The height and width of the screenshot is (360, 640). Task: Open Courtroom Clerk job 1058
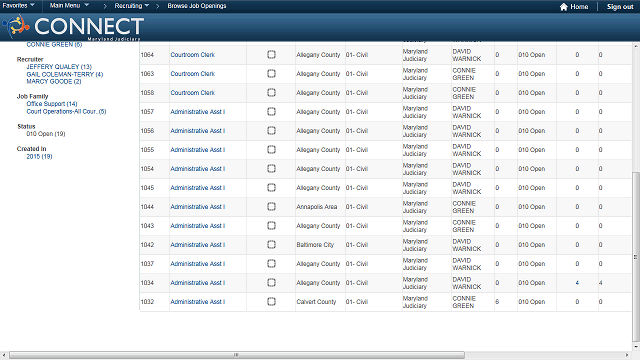click(x=193, y=93)
